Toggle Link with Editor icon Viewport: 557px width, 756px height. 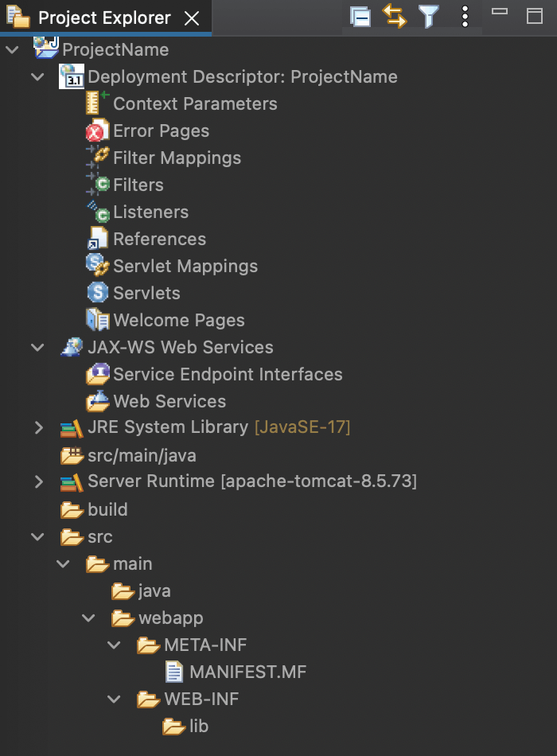click(395, 17)
